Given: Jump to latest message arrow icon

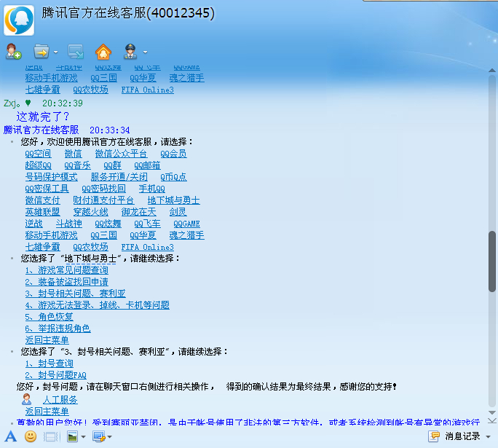Looking at the screenshot, I should point(492,420).
